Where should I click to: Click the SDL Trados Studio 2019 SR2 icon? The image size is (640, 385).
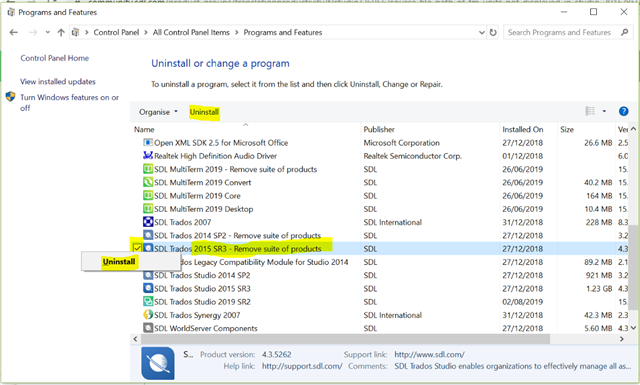[148, 301]
